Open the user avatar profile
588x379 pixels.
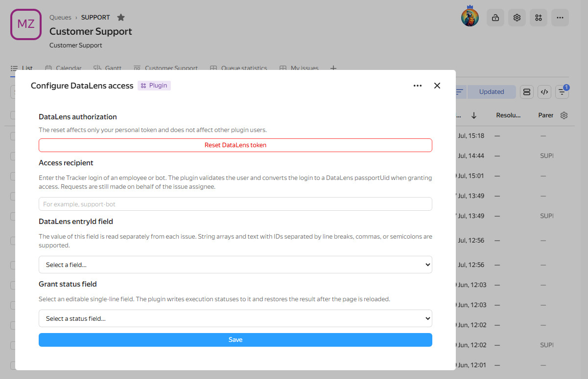click(470, 17)
